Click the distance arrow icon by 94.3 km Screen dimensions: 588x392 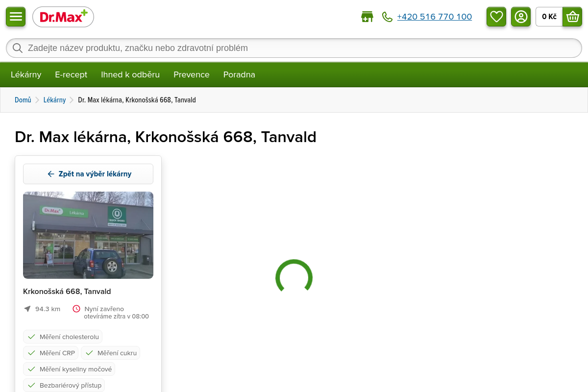[27, 309]
